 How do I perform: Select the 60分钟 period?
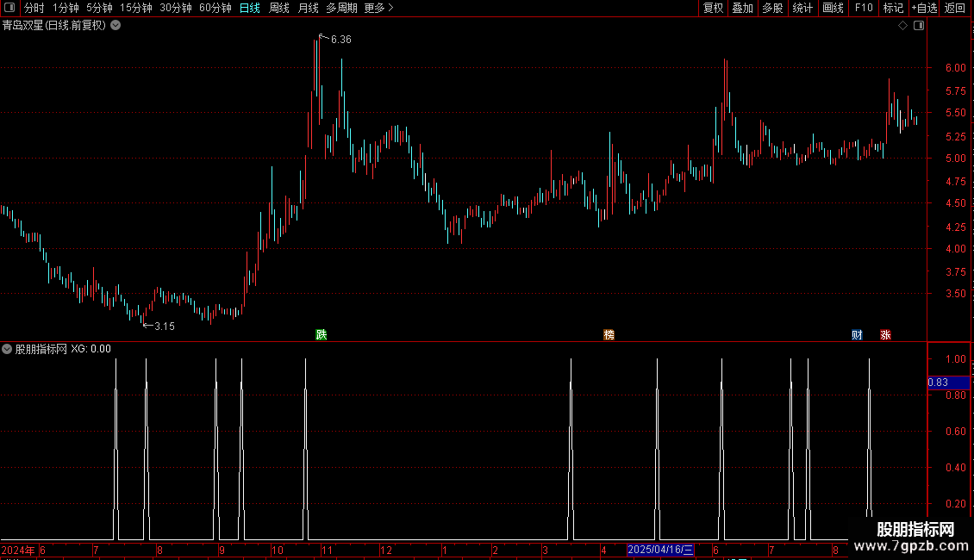[215, 8]
